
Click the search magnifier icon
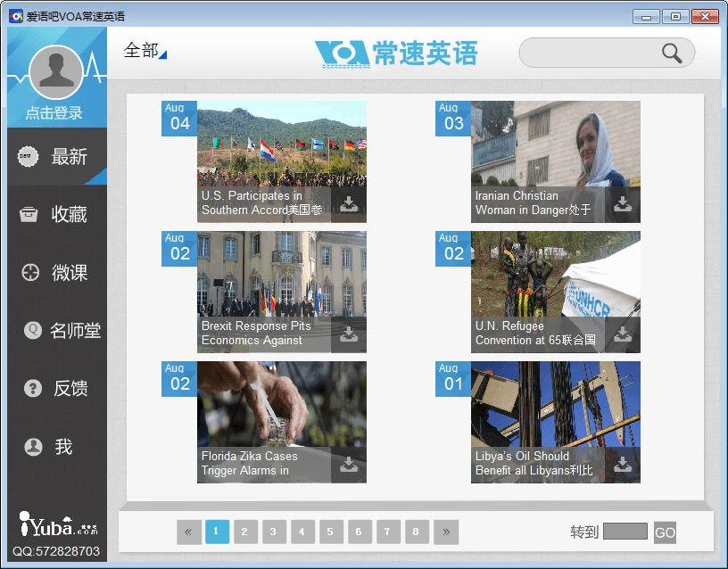coord(672,54)
